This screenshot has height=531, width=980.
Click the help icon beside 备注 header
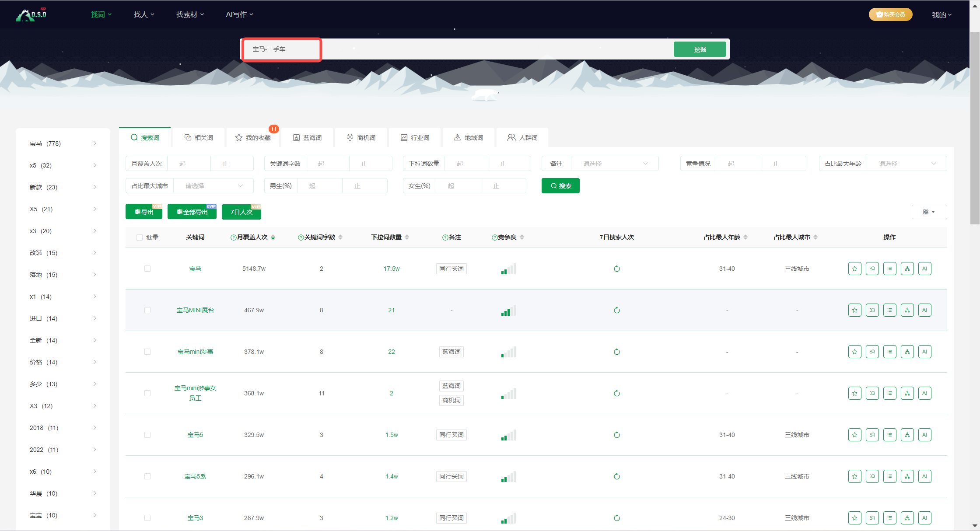(x=445, y=238)
